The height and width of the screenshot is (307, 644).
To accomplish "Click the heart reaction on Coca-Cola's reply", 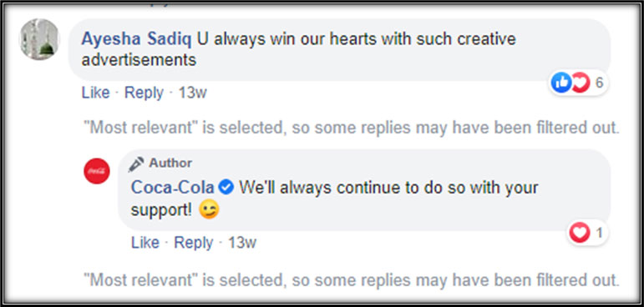I will tap(580, 233).
